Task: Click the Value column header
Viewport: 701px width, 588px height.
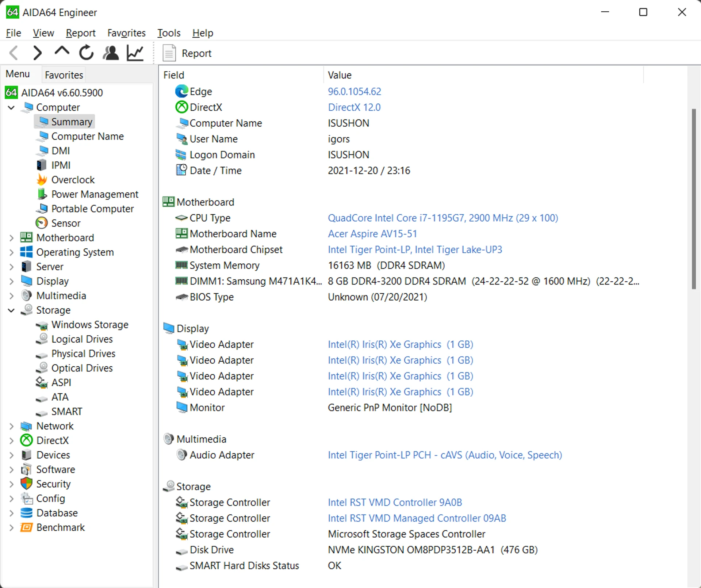Action: click(483, 75)
